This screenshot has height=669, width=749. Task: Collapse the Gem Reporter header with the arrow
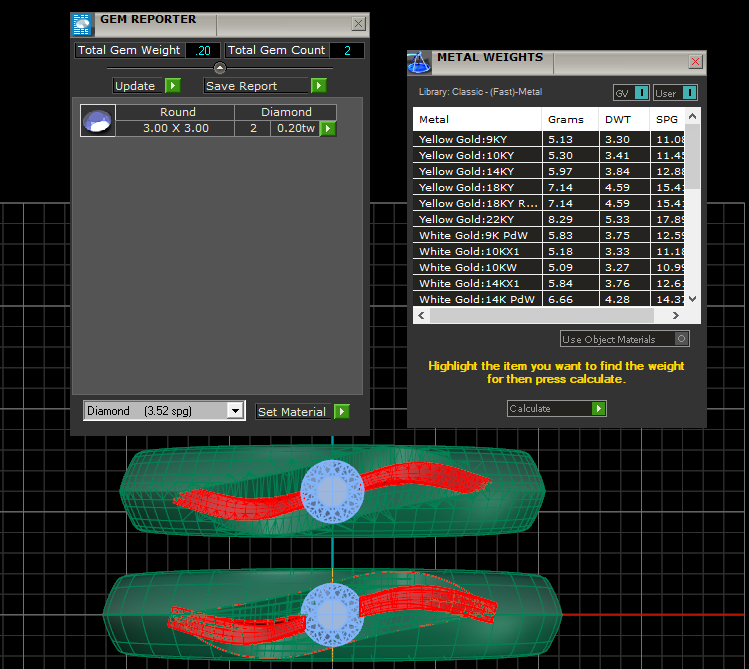[x=220, y=68]
